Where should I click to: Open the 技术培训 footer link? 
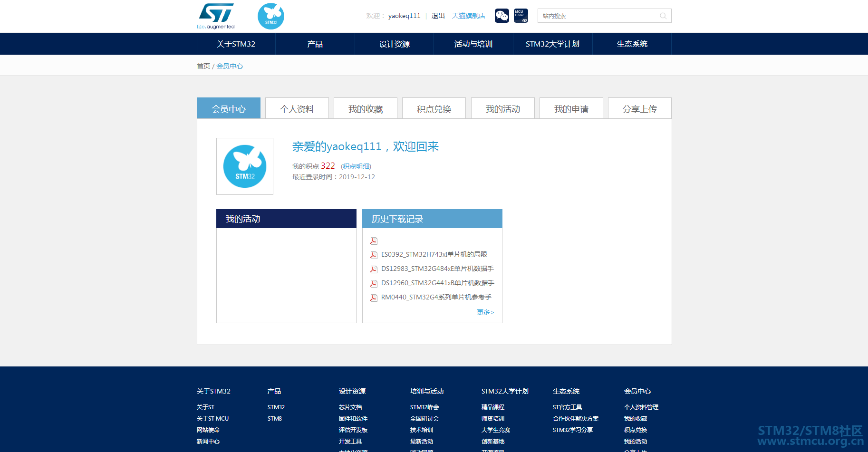(x=422, y=430)
